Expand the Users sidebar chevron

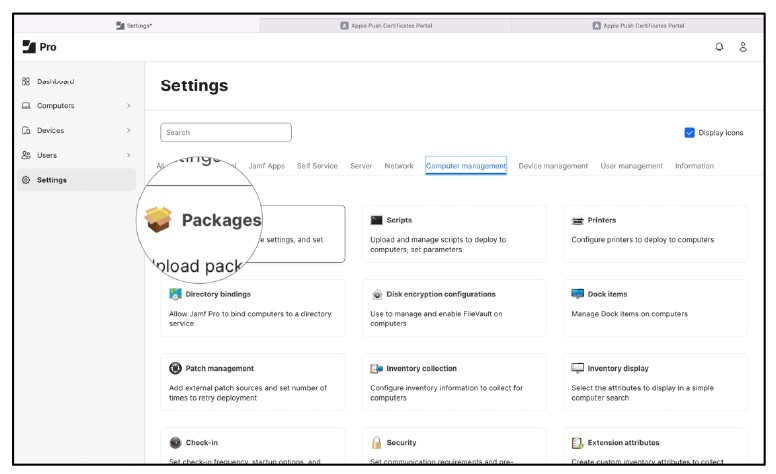(128, 155)
